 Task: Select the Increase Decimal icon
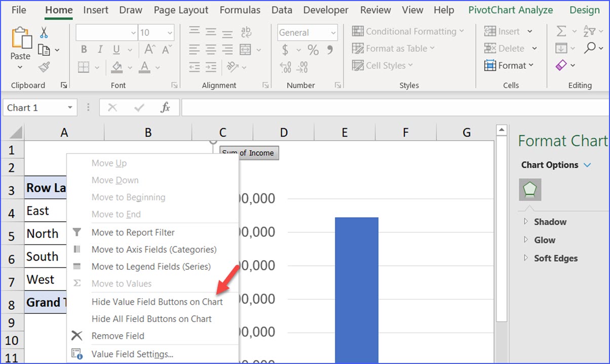(x=302, y=66)
